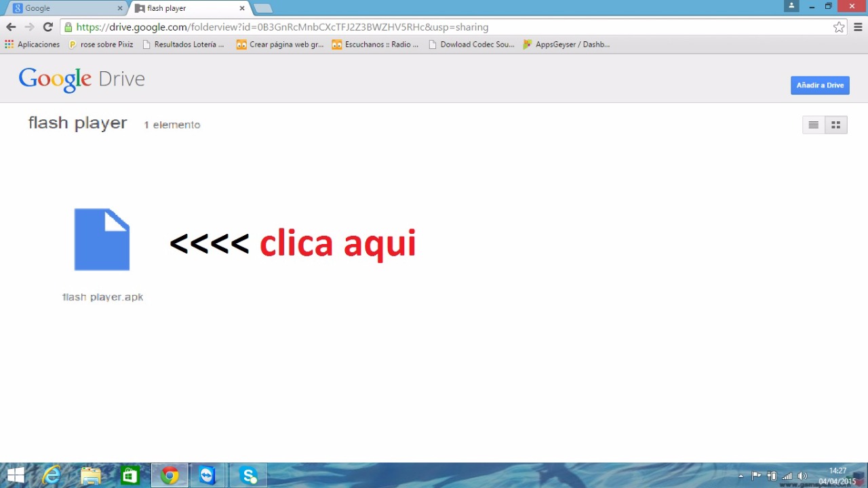Minimize the Chrome window

(812, 6)
